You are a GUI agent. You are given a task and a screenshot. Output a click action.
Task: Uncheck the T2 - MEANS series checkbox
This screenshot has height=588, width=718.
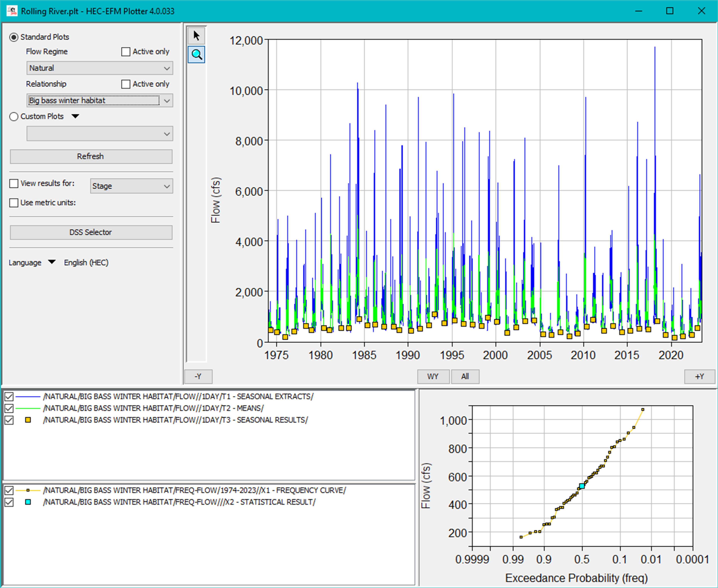click(x=9, y=408)
